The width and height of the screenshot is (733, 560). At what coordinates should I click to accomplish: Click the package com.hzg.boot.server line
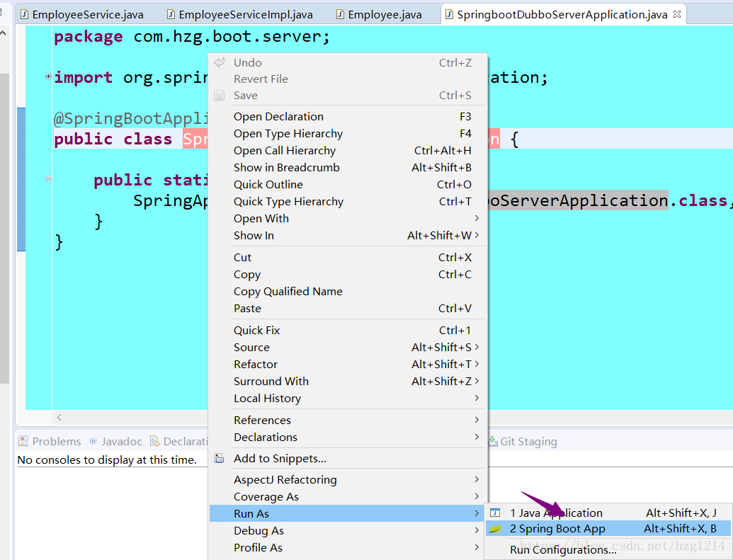192,37
